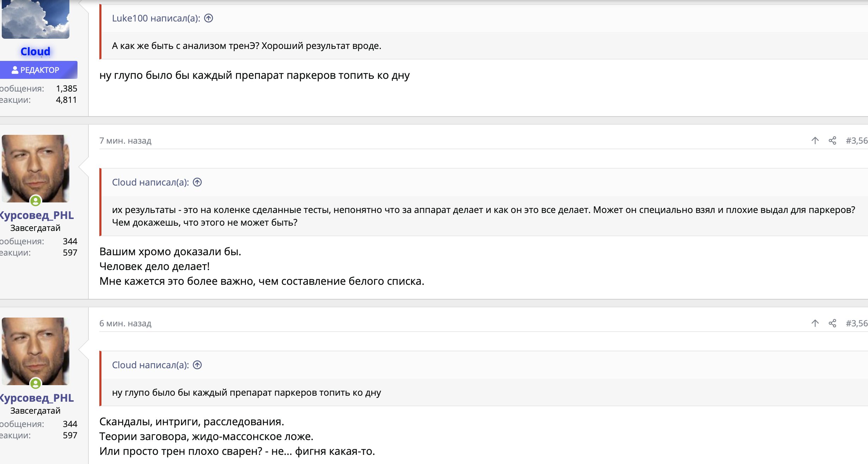Click the green online status badge on the middle avatar

tap(36, 201)
